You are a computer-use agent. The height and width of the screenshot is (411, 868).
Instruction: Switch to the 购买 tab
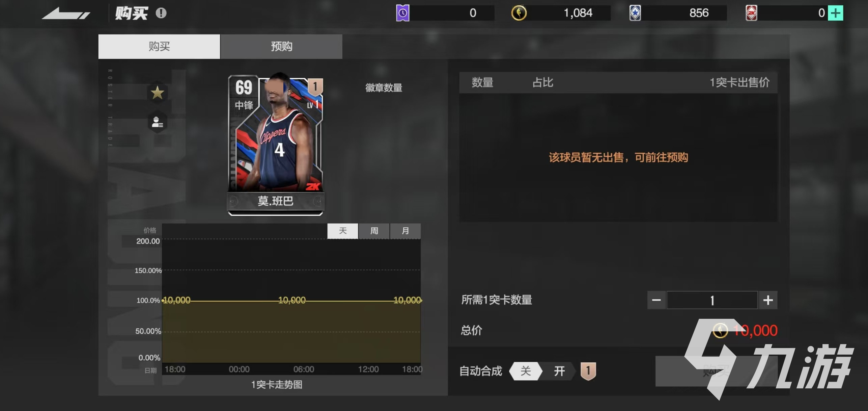click(159, 46)
